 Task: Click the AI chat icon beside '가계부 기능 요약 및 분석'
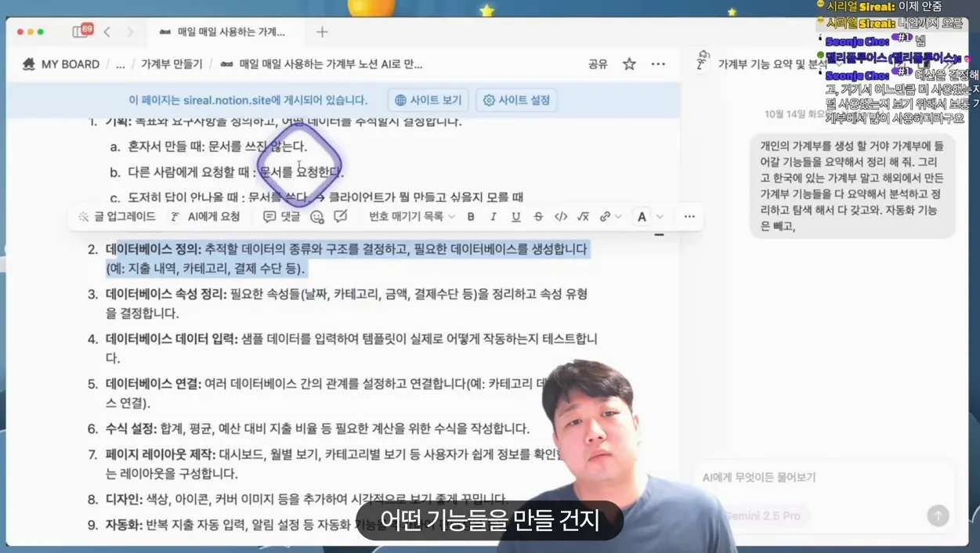[703, 62]
